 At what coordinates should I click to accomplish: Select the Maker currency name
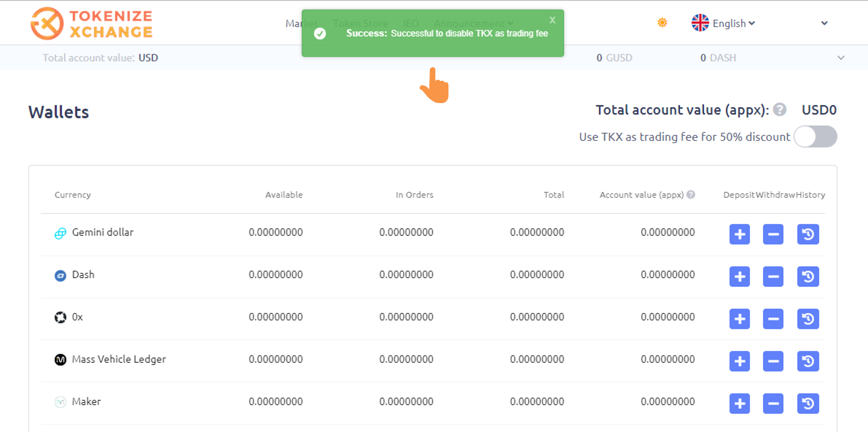86,402
